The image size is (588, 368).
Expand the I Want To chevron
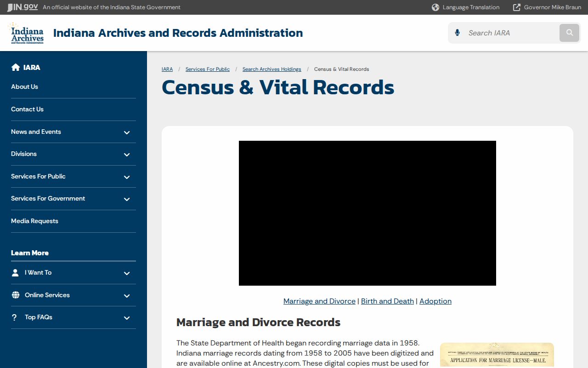pos(127,273)
